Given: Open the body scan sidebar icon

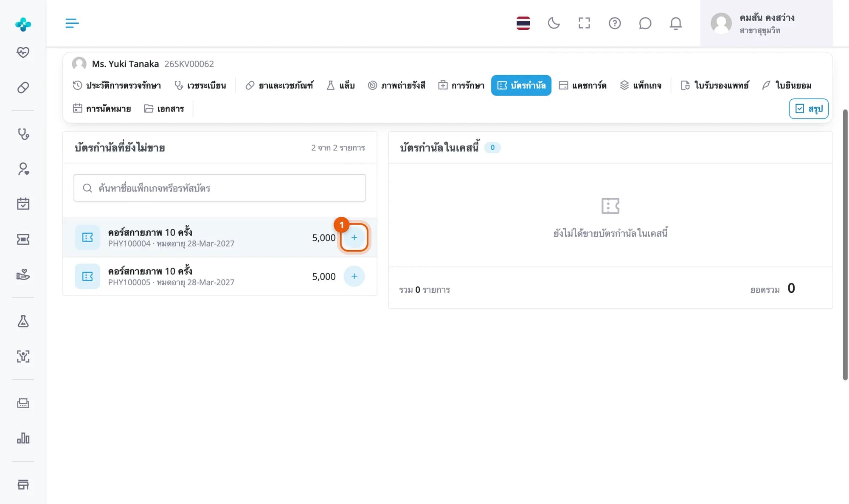Looking at the screenshot, I should 23,356.
